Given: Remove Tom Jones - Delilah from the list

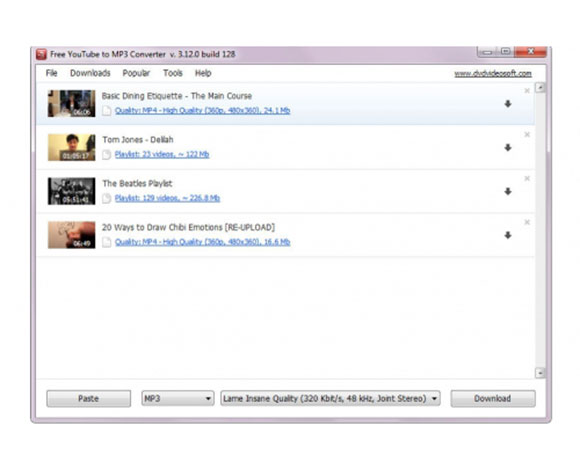Looking at the screenshot, I should (x=527, y=135).
